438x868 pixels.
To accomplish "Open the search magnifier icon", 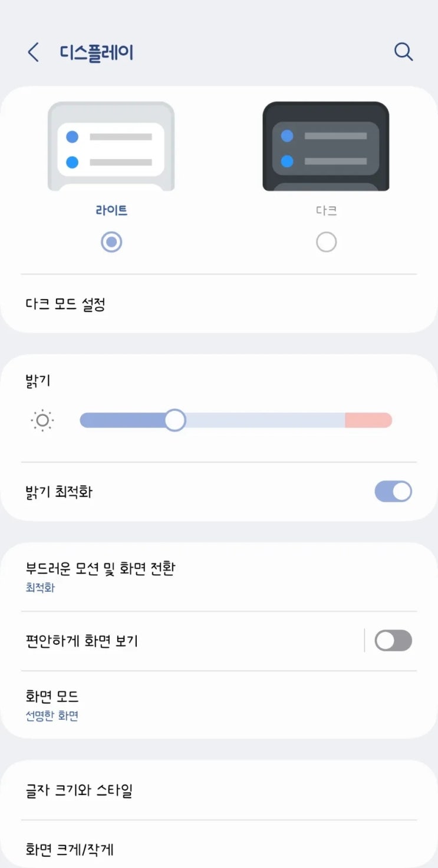I will click(403, 52).
